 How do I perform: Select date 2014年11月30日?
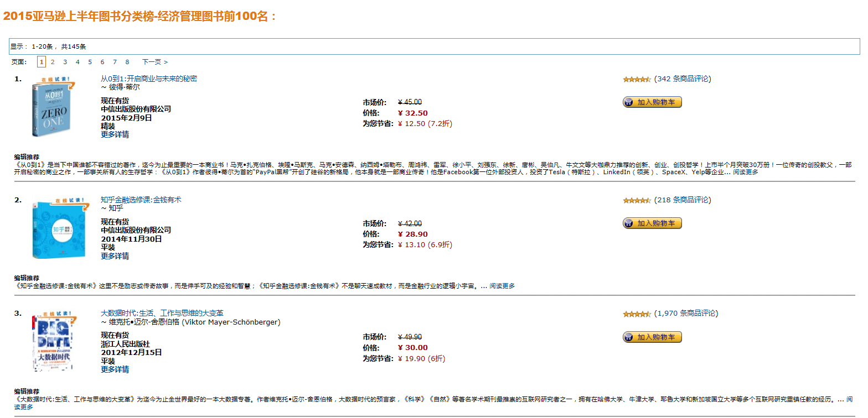click(x=131, y=239)
